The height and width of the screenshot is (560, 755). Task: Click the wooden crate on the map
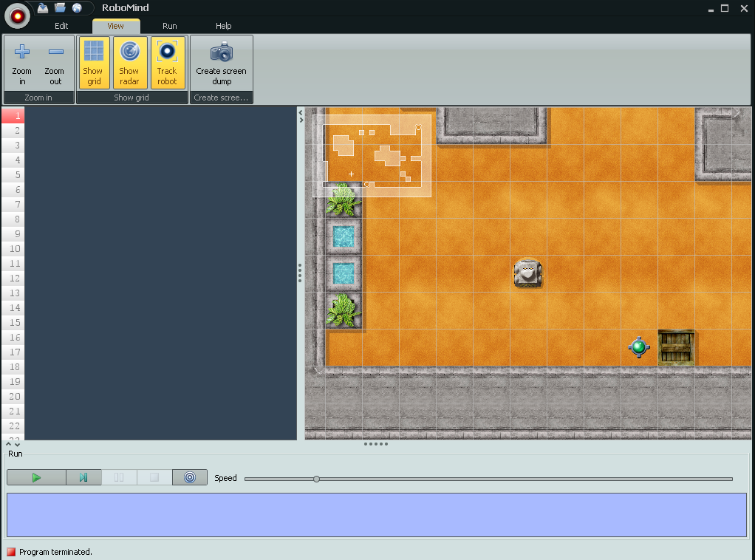coord(676,347)
